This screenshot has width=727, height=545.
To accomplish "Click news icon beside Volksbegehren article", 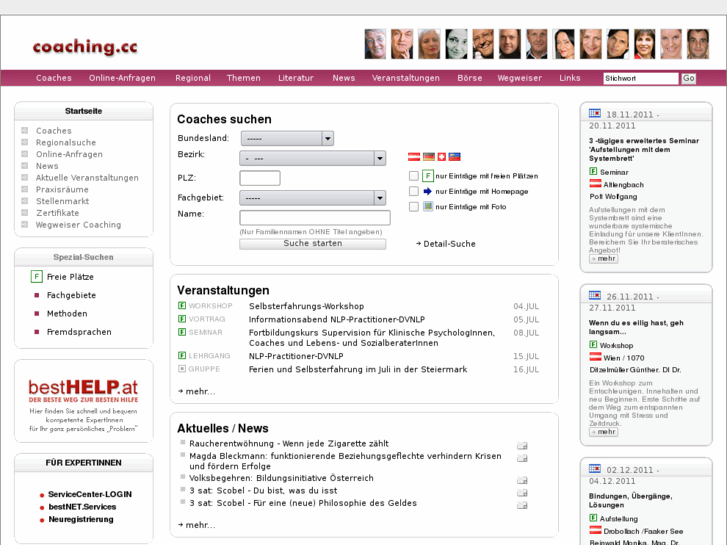I will tap(522, 480).
